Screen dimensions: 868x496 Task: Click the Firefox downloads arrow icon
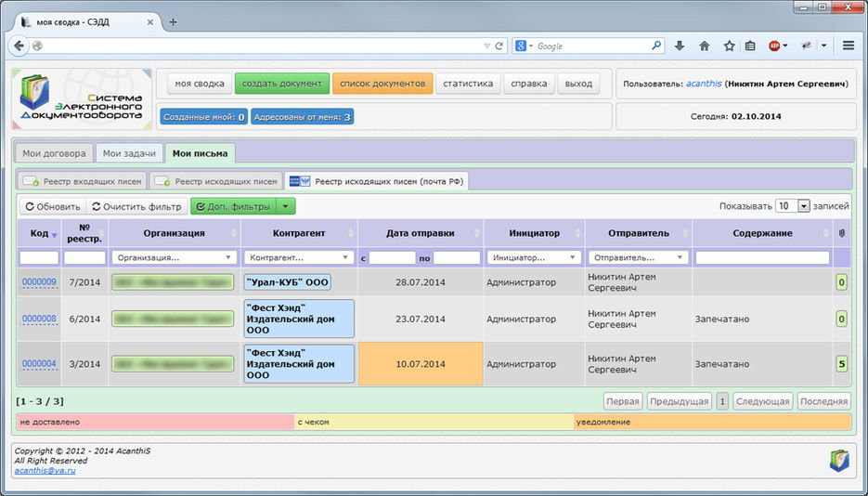pos(680,46)
